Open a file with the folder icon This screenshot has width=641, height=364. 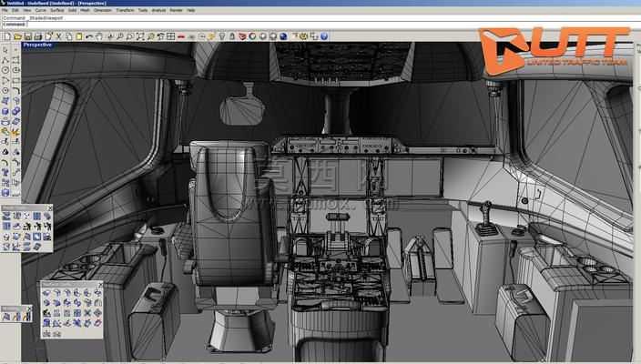point(17,36)
